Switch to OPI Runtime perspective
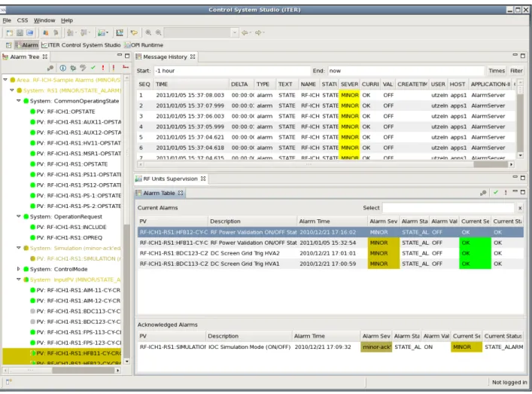The image size is (532, 394). [x=144, y=45]
